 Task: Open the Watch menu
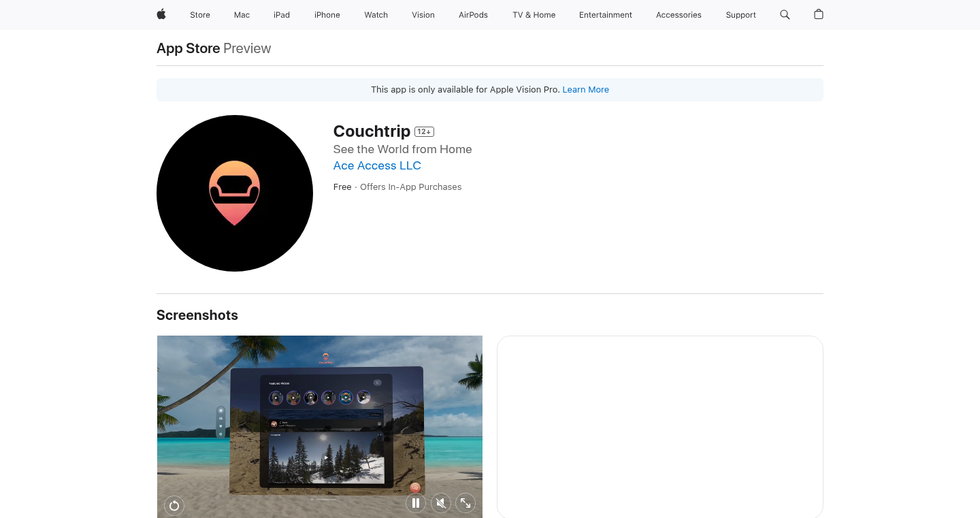click(376, 15)
